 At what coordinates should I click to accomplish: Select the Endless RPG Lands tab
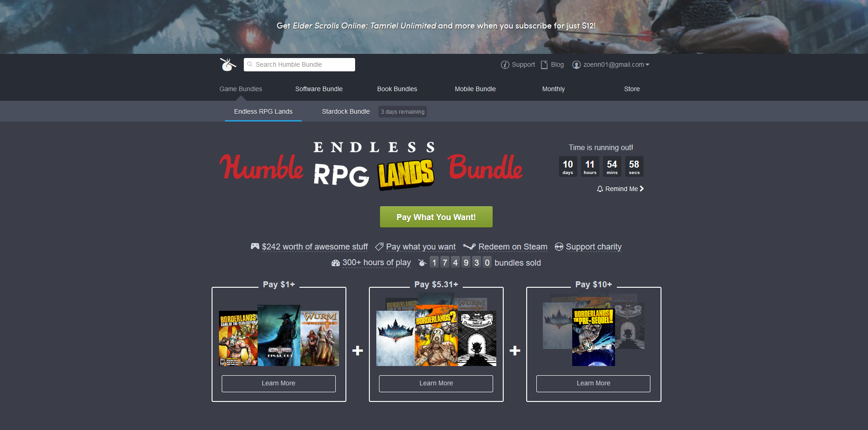[263, 111]
